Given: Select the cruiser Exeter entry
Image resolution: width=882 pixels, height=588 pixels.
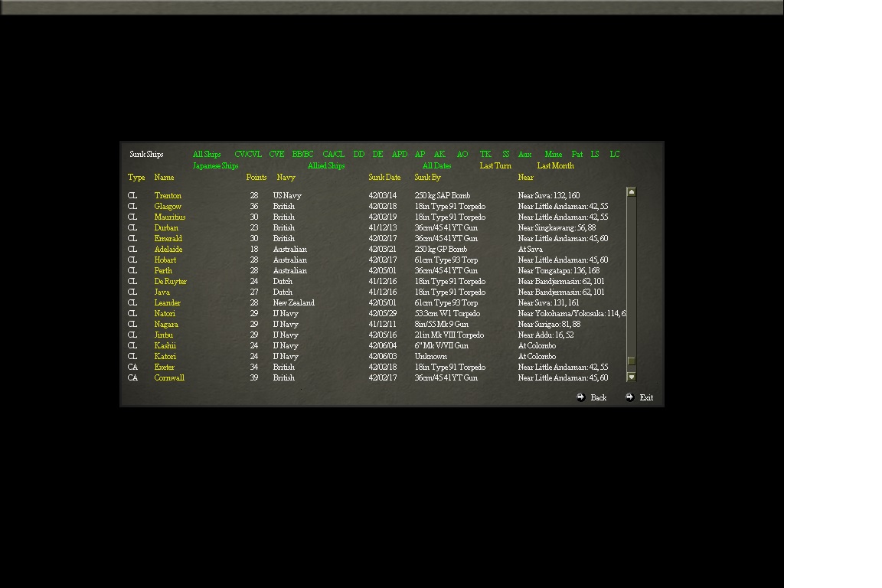Looking at the screenshot, I should 166,367.
